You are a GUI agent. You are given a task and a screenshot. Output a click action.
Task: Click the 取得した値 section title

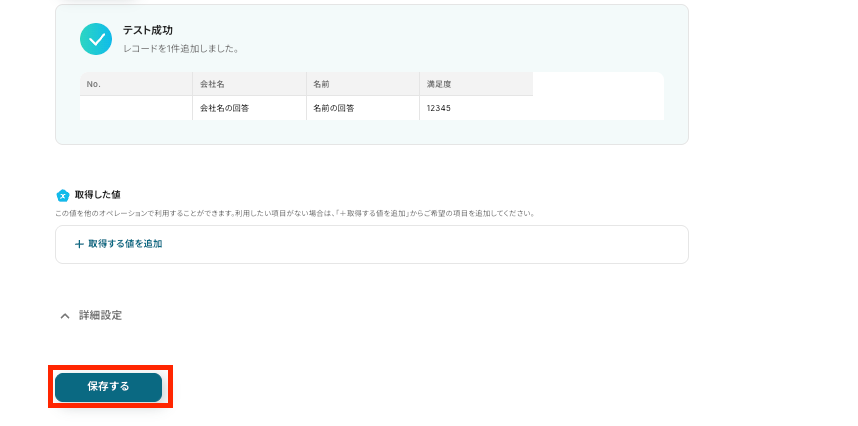point(97,195)
